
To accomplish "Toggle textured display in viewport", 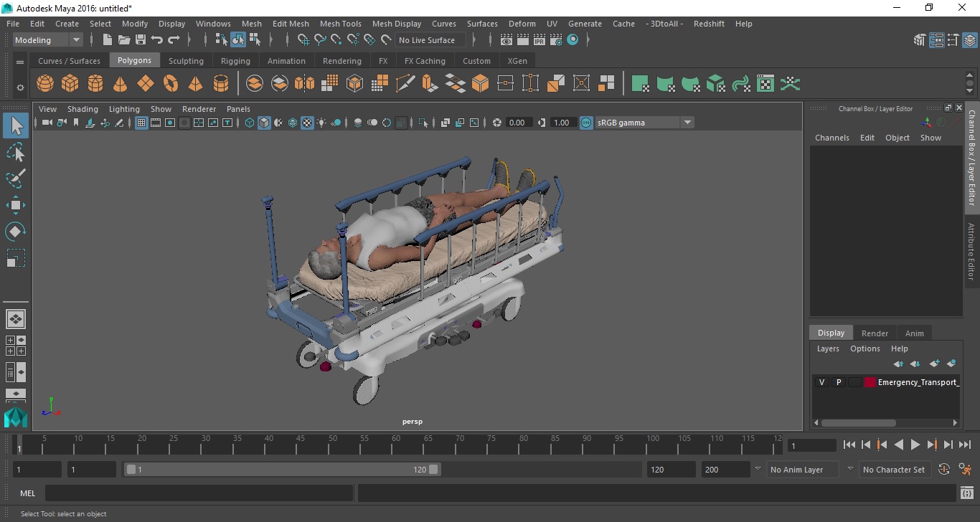I will (307, 123).
